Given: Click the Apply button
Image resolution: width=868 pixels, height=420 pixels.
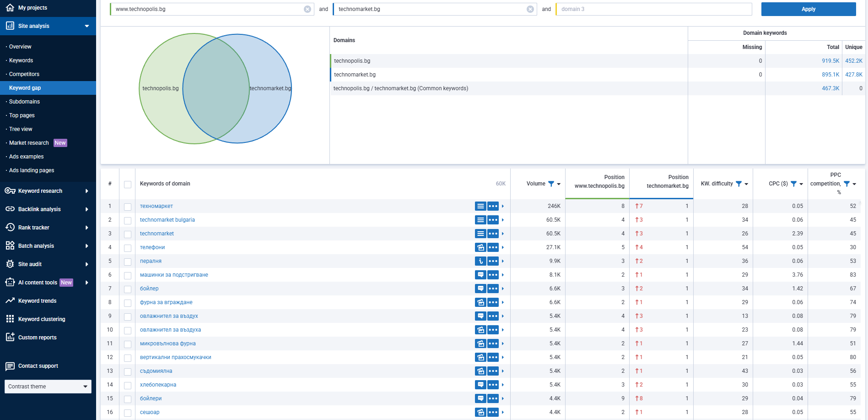Looking at the screenshot, I should 809,9.
